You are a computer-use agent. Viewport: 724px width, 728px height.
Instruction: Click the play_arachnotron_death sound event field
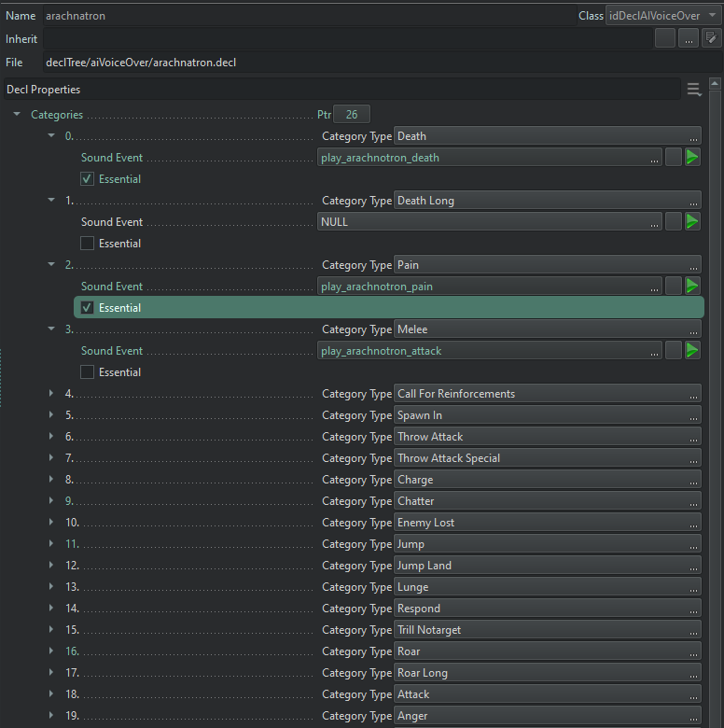489,158
